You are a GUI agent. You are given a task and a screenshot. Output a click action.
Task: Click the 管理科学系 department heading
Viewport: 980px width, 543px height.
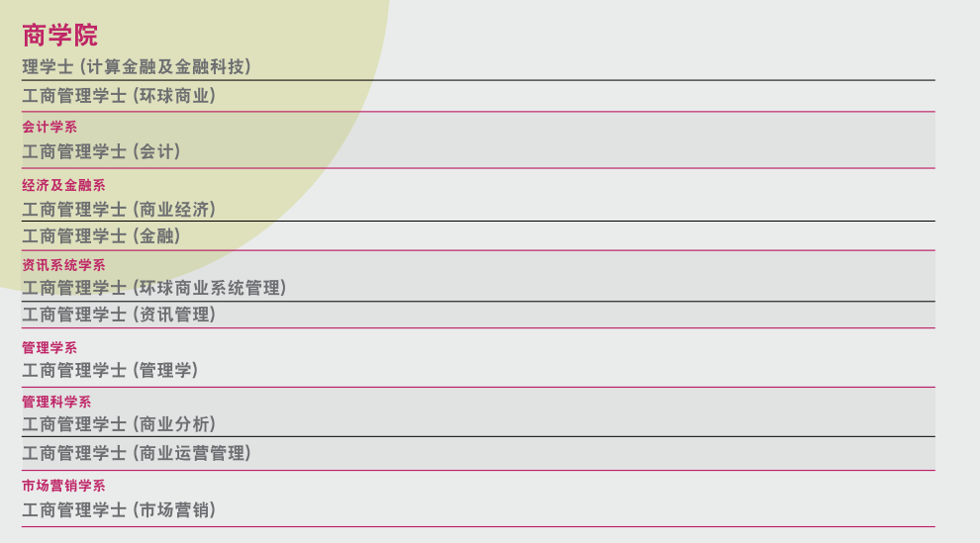coord(56,402)
